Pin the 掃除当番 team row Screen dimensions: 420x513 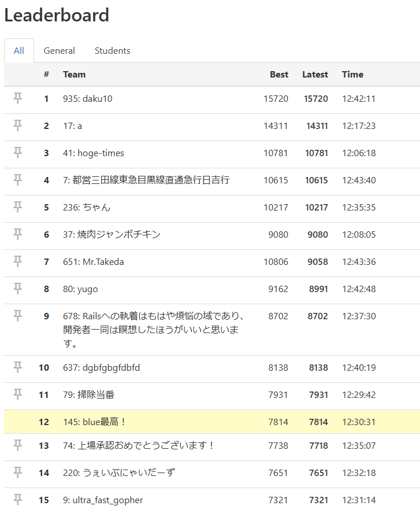(18, 394)
